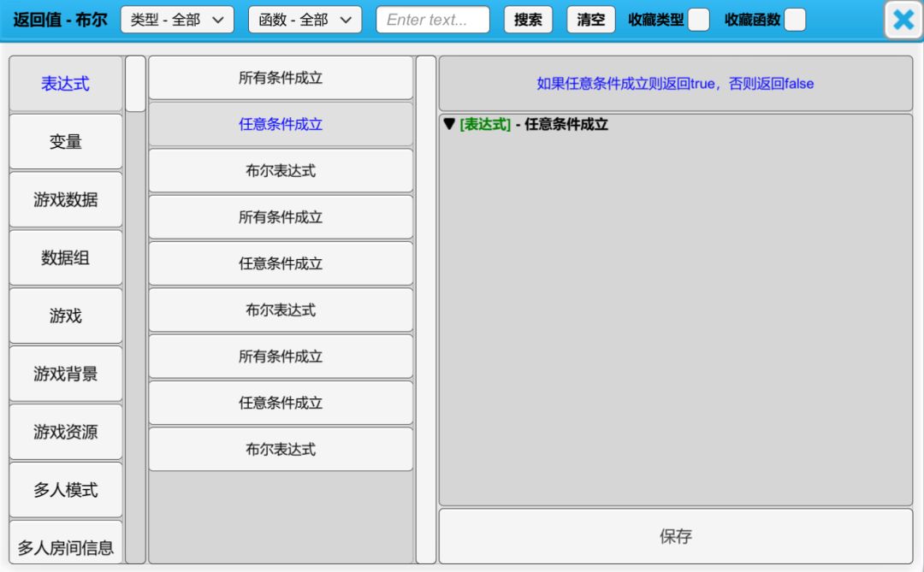Click the category list scrollbar thumb
The width and height of the screenshot is (924, 572).
point(135,84)
